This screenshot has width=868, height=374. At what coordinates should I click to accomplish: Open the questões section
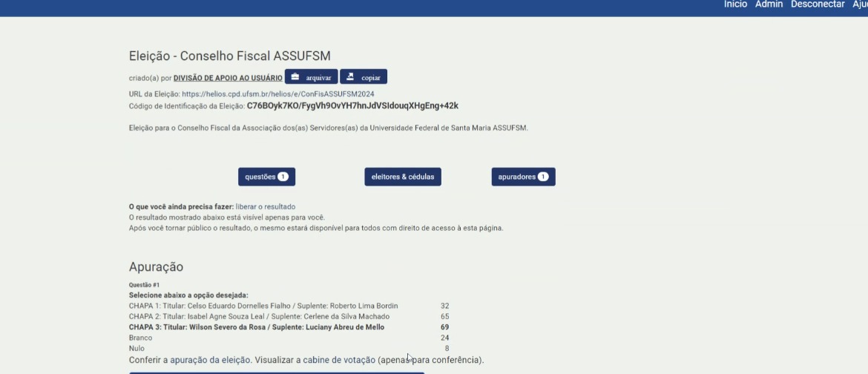click(x=266, y=177)
